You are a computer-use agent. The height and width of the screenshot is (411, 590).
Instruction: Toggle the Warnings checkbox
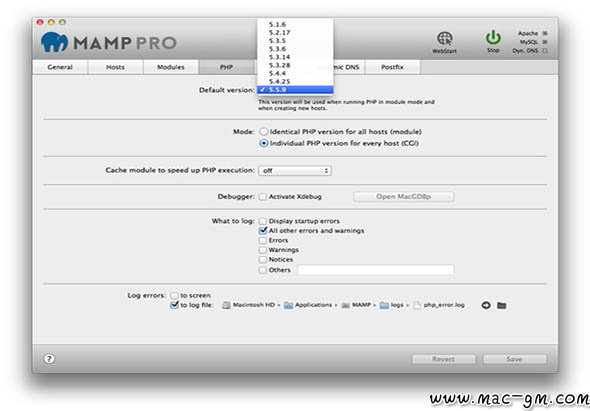[263, 250]
